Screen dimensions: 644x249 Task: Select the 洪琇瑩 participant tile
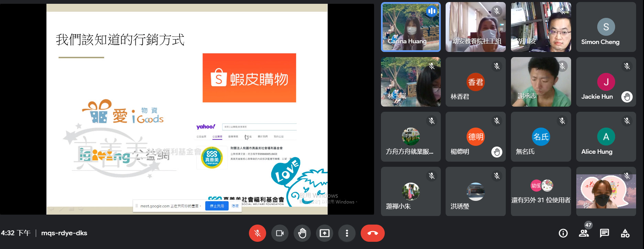(x=476, y=192)
